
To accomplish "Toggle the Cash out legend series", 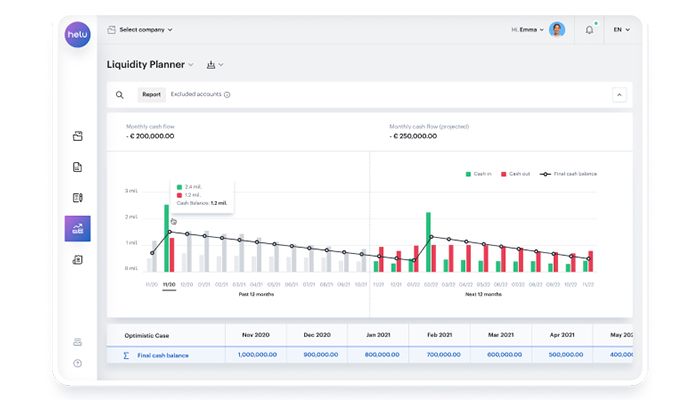I will coord(514,173).
